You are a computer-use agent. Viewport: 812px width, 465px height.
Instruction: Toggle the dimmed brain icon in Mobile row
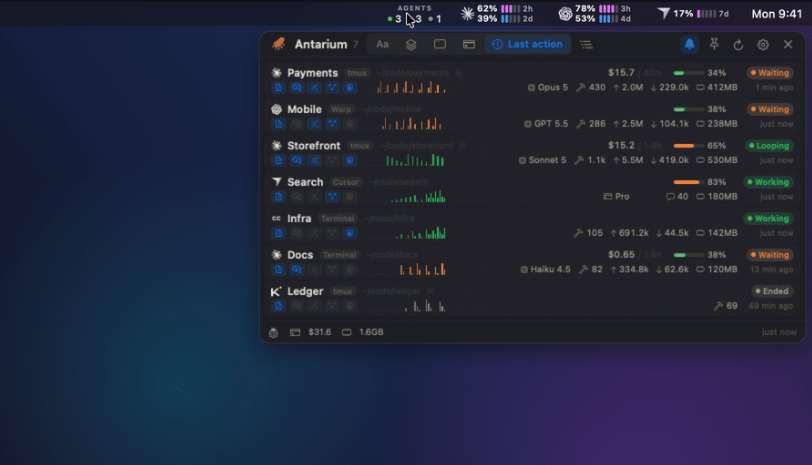tap(296, 124)
